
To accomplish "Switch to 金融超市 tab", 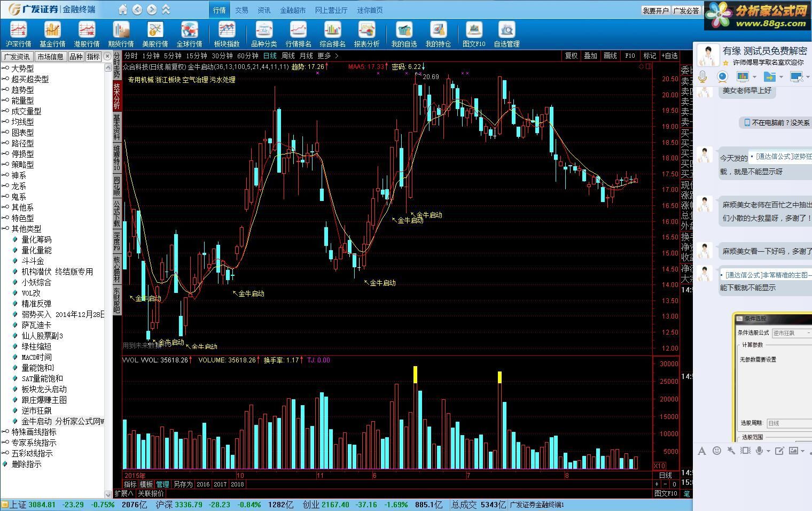I will click(293, 10).
